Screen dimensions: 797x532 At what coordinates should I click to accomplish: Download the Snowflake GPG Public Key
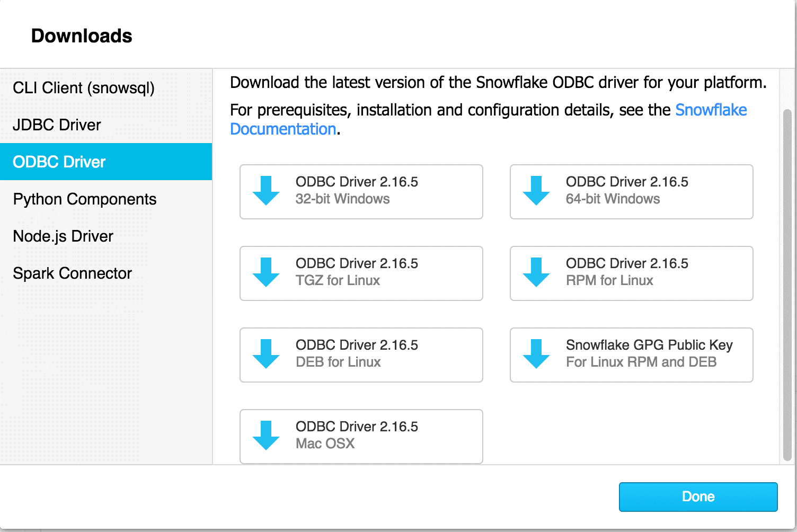(x=631, y=355)
